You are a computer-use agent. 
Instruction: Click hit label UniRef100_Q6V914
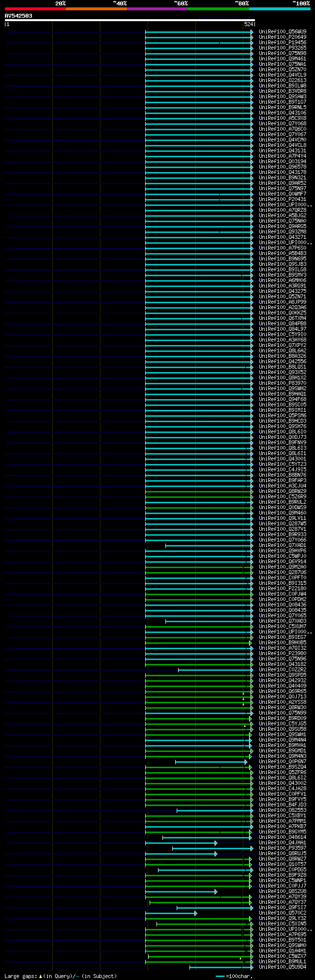[x=283, y=561]
